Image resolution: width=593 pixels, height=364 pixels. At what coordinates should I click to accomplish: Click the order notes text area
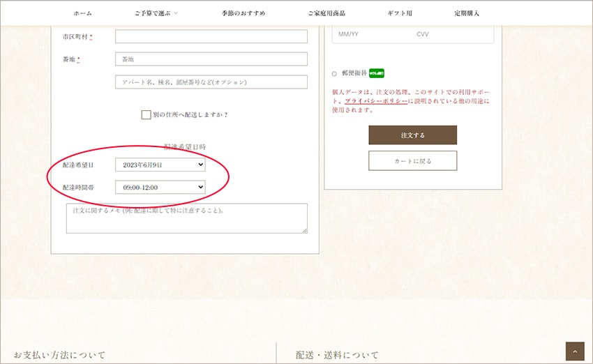click(x=186, y=218)
